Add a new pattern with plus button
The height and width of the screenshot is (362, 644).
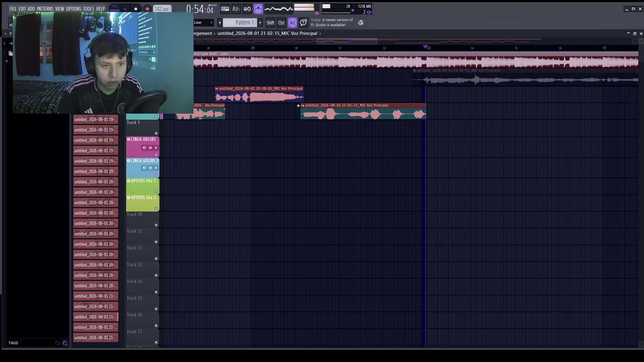coord(260,23)
